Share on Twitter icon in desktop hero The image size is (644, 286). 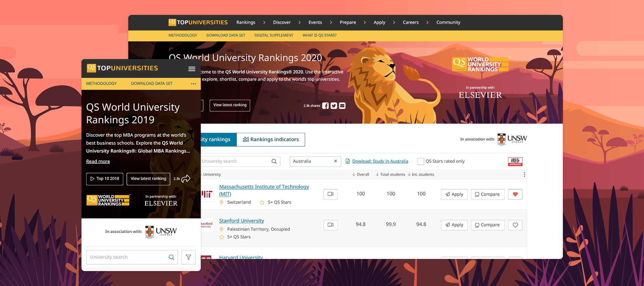pyautogui.click(x=334, y=106)
